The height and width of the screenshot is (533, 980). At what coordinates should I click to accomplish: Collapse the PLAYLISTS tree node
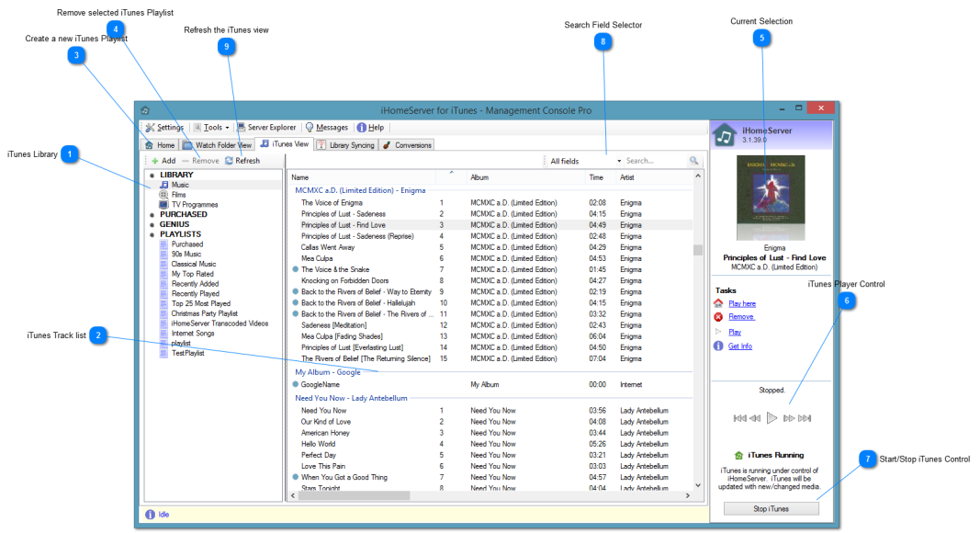coord(152,234)
